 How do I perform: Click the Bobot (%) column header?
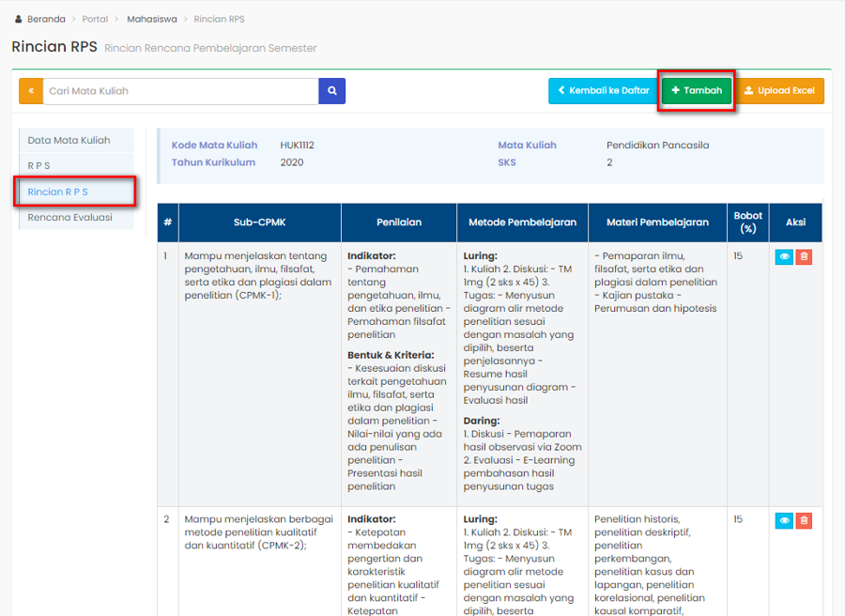[x=748, y=223]
